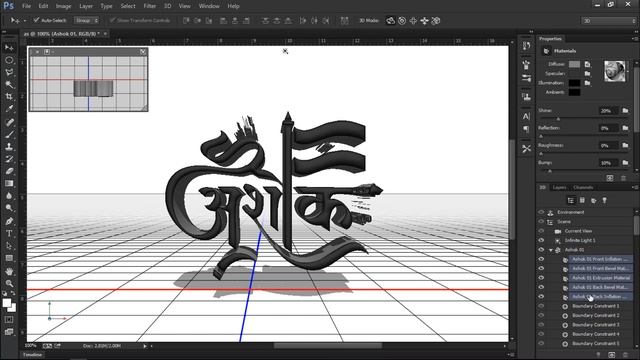This screenshot has width=640, height=360.
Task: Select the Hand tool
Action: pos(9,271)
